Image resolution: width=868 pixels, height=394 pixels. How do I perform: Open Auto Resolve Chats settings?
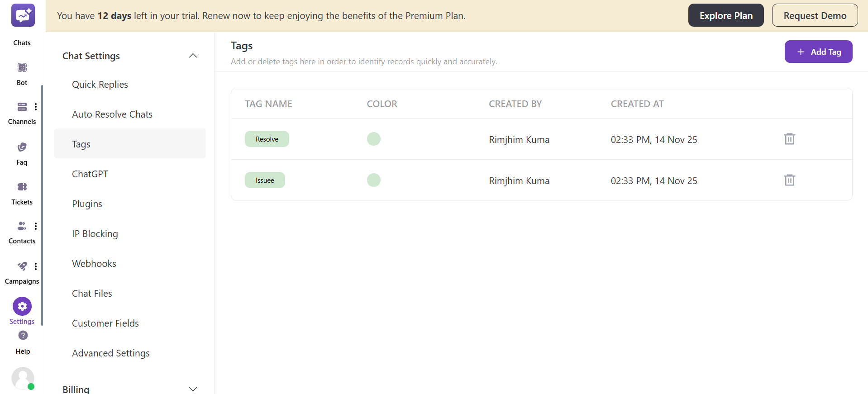point(112,114)
